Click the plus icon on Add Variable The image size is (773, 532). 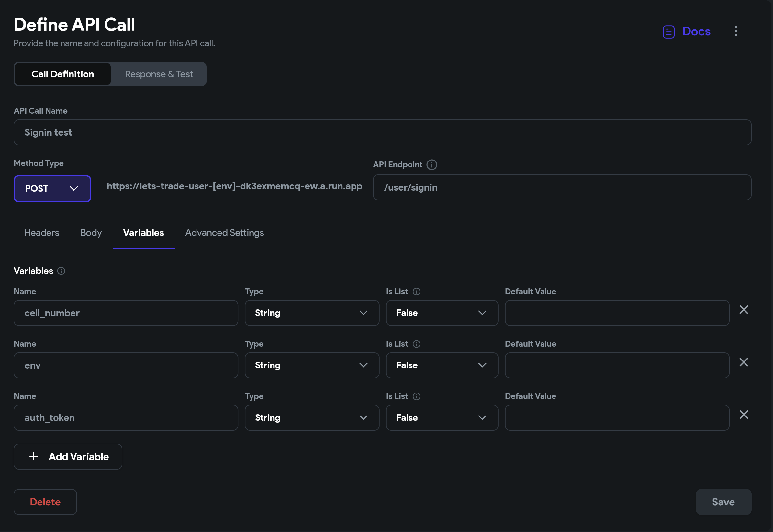click(x=34, y=456)
